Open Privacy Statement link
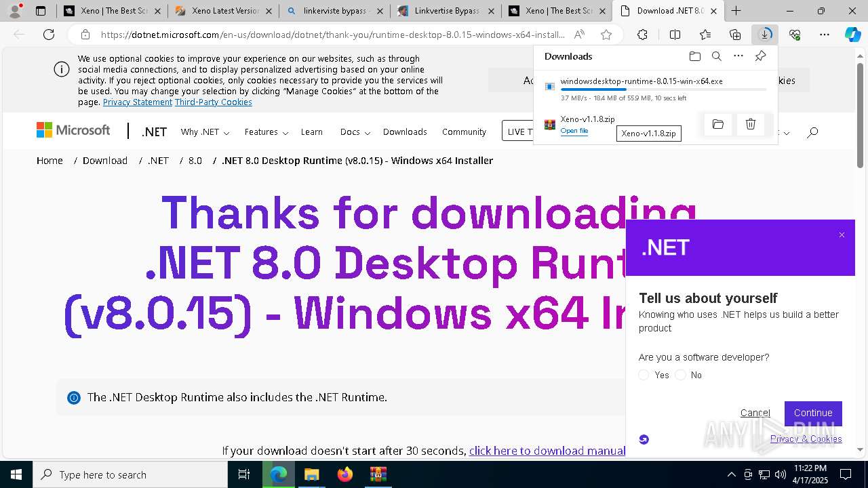 pyautogui.click(x=138, y=102)
